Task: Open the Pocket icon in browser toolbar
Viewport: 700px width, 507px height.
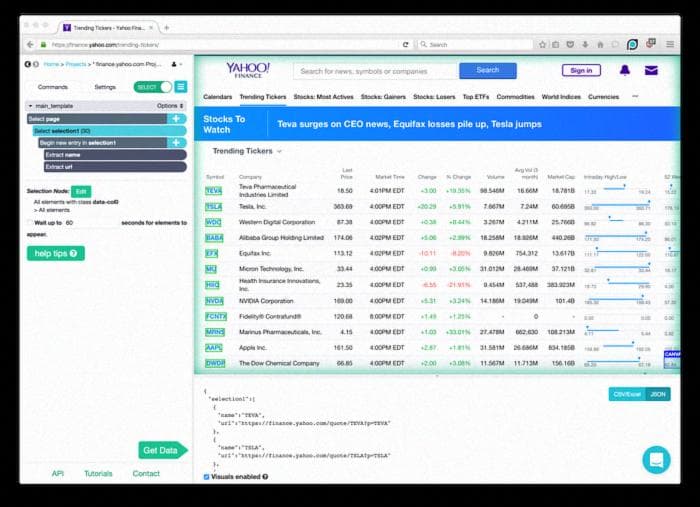Action: pos(570,45)
